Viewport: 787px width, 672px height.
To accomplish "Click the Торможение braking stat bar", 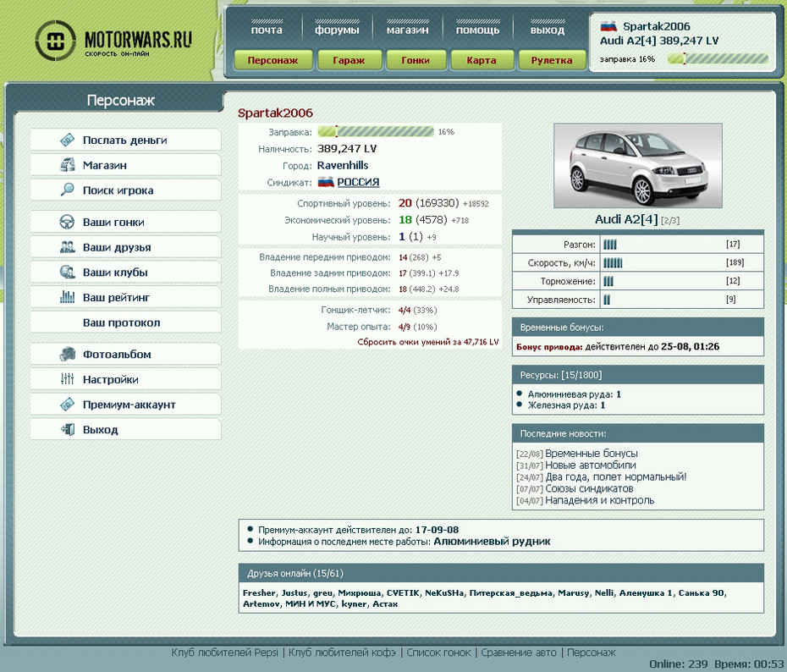I will tap(608, 281).
